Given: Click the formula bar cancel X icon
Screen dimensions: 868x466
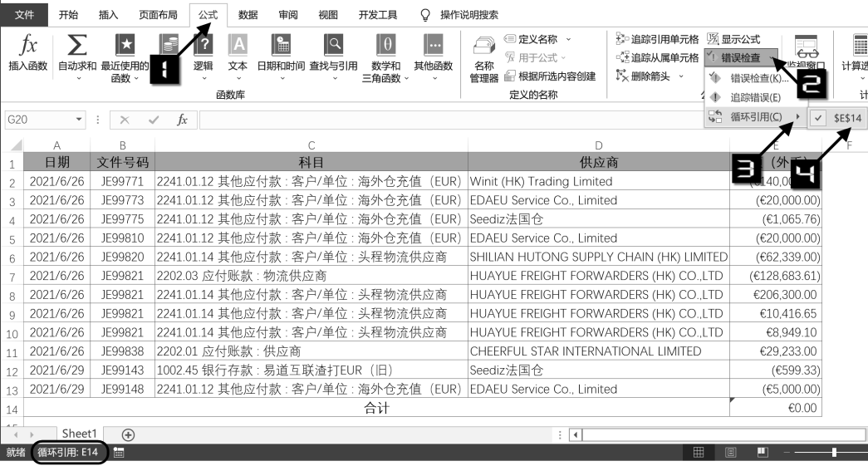Looking at the screenshot, I should (125, 120).
